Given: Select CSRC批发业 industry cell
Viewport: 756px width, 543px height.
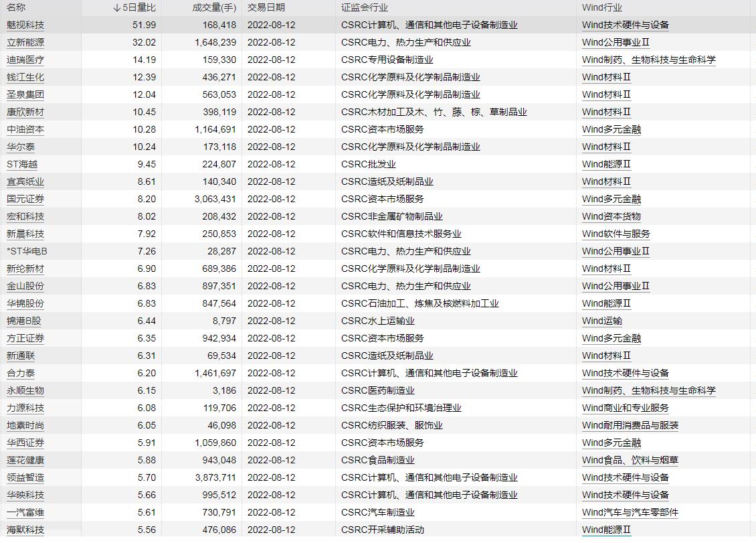Looking at the screenshot, I should click(x=369, y=164).
